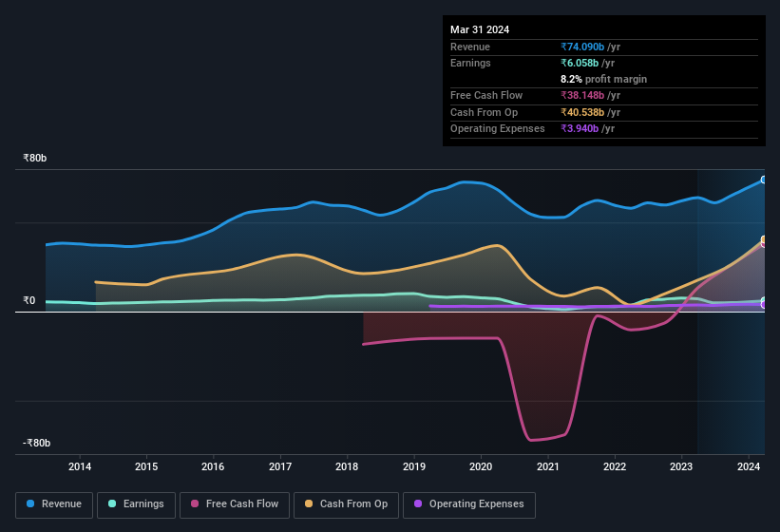Select the ₹40.538b cash from op value
The height and width of the screenshot is (532, 780).
click(582, 112)
